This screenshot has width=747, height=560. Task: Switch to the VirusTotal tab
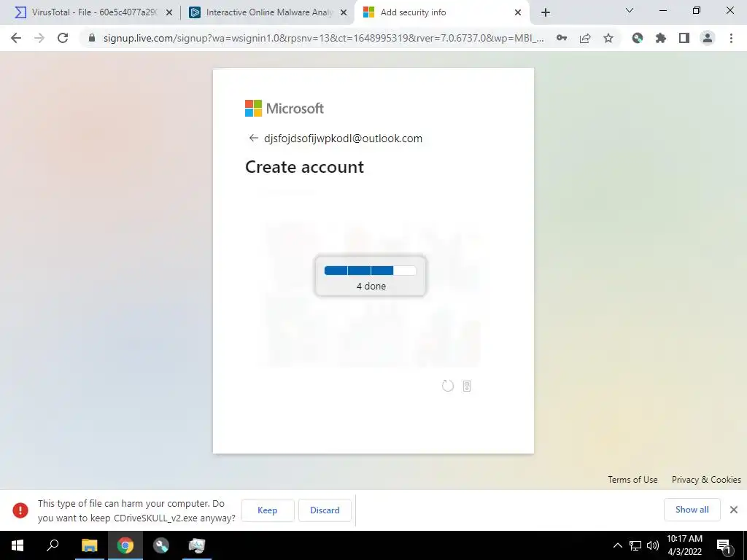[93, 12]
